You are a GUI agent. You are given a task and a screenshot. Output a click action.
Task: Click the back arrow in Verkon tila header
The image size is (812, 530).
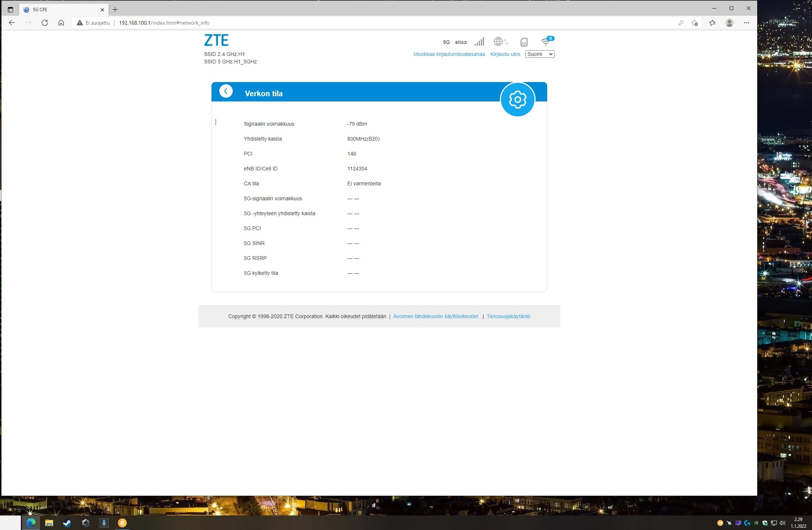click(x=226, y=91)
